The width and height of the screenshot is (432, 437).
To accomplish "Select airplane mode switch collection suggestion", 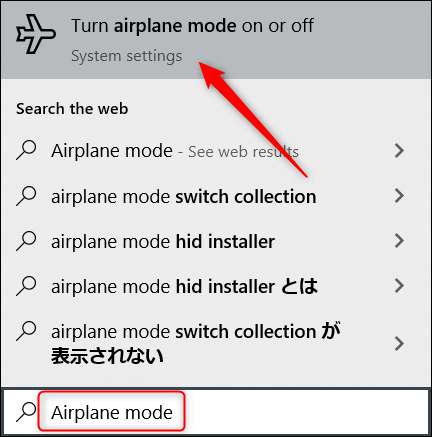I will point(216,196).
